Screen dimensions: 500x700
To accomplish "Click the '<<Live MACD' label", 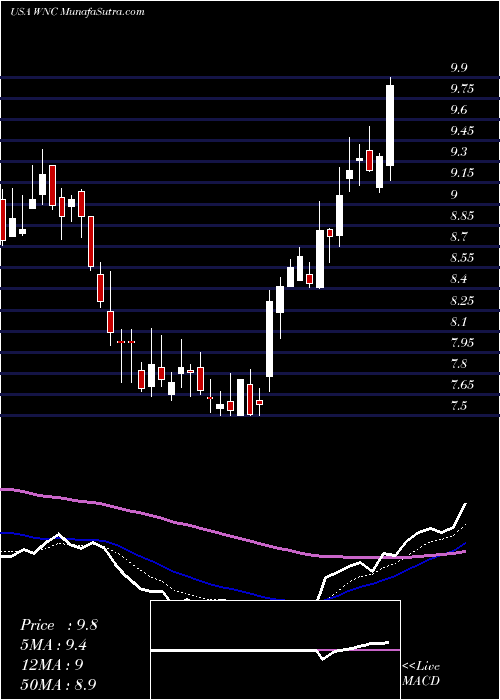I will point(421,674).
